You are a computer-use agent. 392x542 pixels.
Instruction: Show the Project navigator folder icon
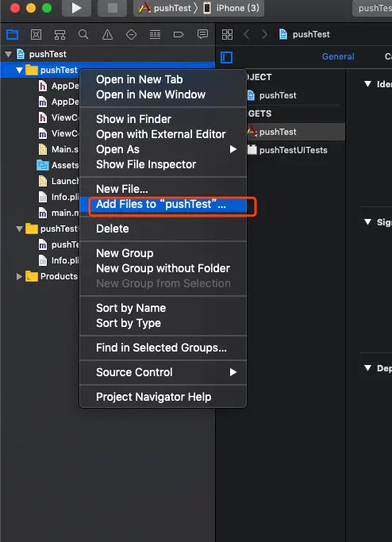click(12, 34)
